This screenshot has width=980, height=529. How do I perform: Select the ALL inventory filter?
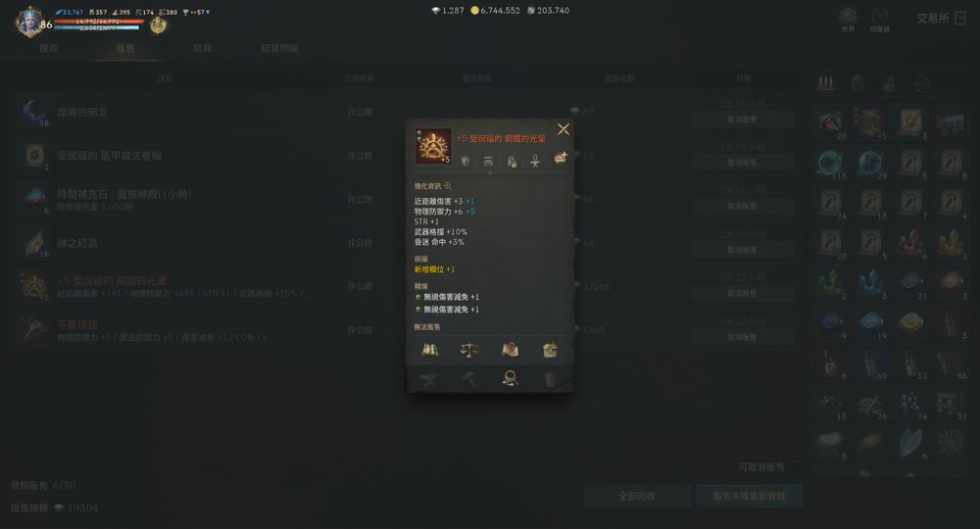[826, 83]
